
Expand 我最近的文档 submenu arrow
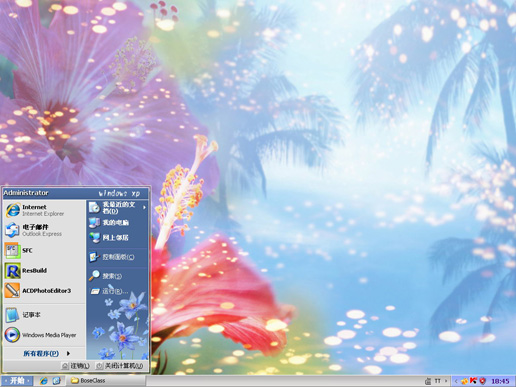pyautogui.click(x=144, y=207)
